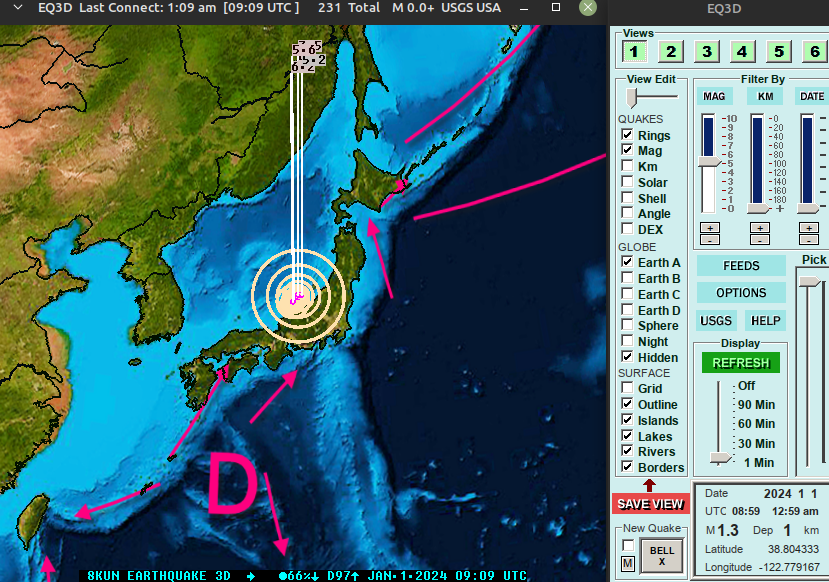Screen dimensions: 829x582
Task: Click the arrow icon in the bottom status bar
Action: coord(251,576)
